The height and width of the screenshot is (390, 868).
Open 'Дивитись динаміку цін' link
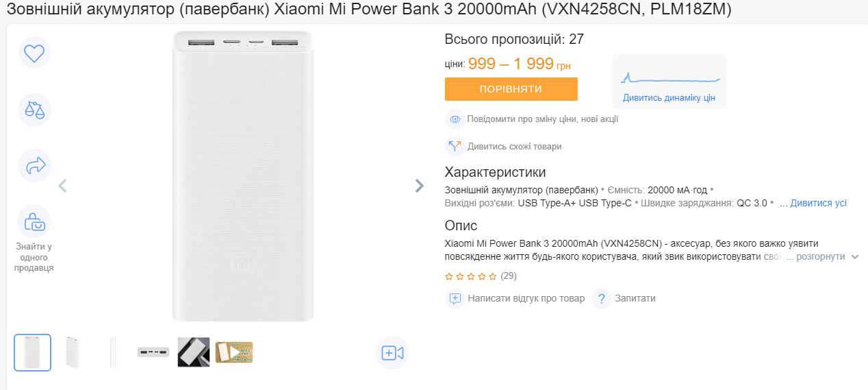click(x=669, y=98)
